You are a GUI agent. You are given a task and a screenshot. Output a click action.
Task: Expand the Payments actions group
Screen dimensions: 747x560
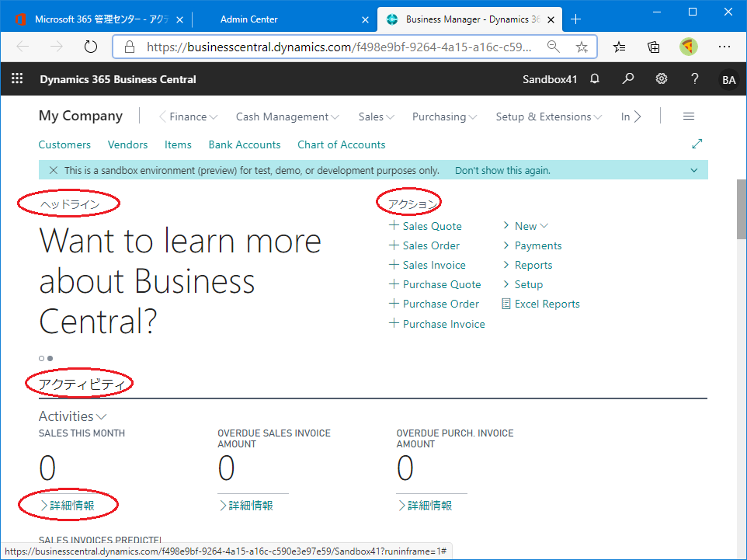coord(532,245)
